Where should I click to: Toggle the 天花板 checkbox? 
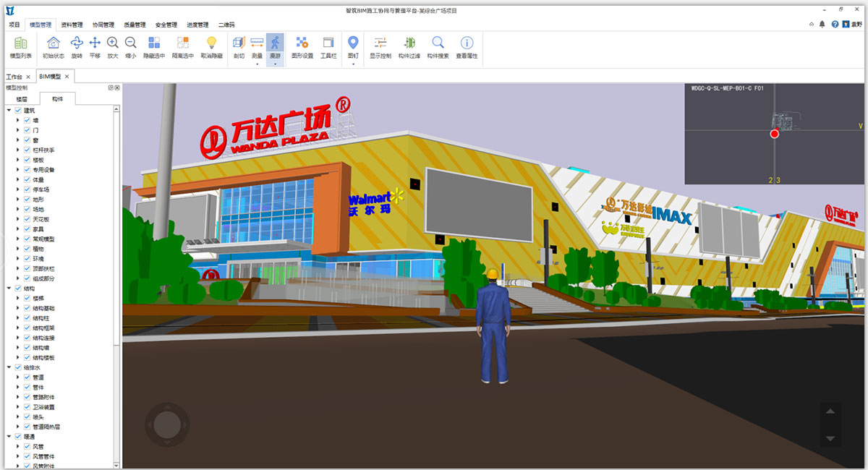[27, 219]
